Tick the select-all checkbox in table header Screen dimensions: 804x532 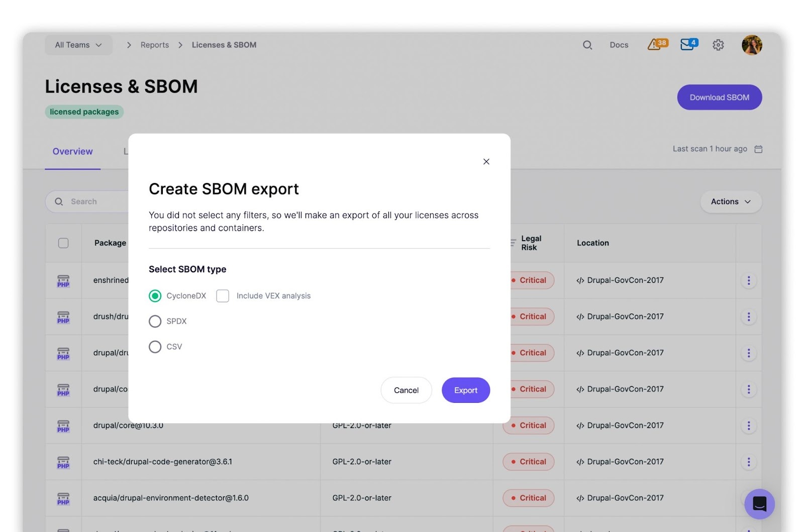coord(63,243)
